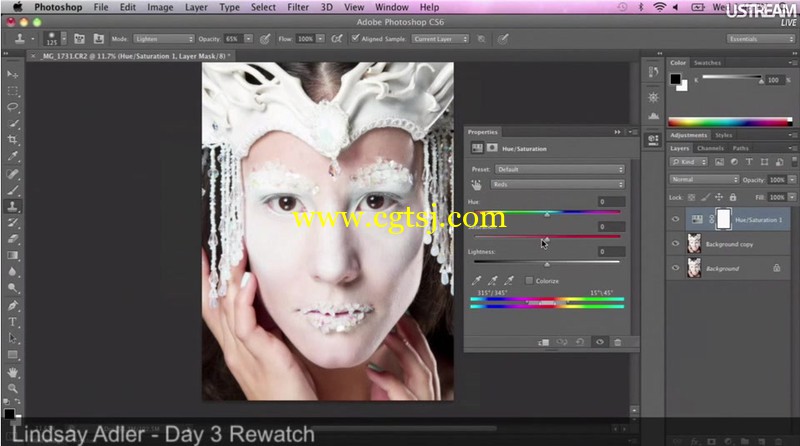Image resolution: width=800 pixels, height=446 pixels.
Task: Switch to the Styles tab
Action: tap(723, 135)
